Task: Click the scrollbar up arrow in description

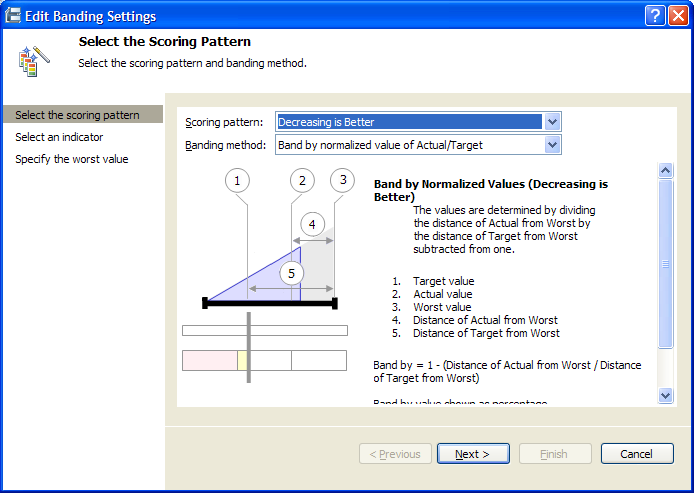Action: [666, 170]
